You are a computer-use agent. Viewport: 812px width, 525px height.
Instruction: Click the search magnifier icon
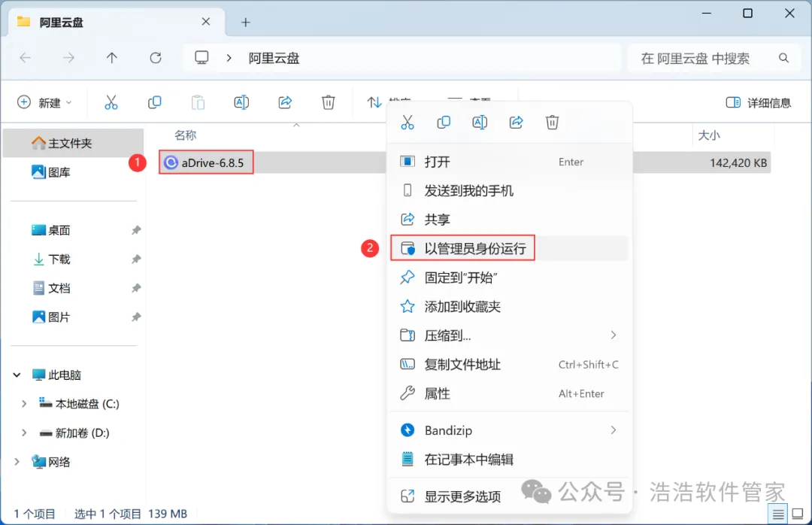pyautogui.click(x=783, y=58)
